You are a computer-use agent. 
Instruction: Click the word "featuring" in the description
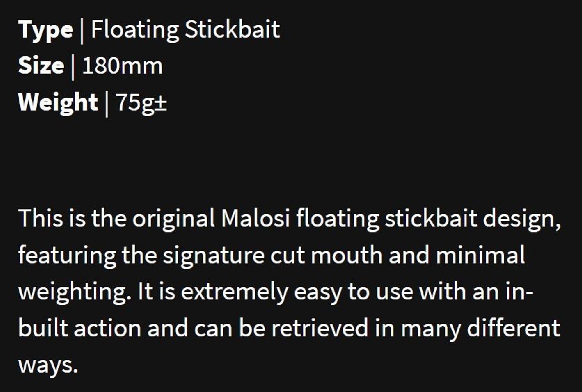pyautogui.click(x=67, y=255)
